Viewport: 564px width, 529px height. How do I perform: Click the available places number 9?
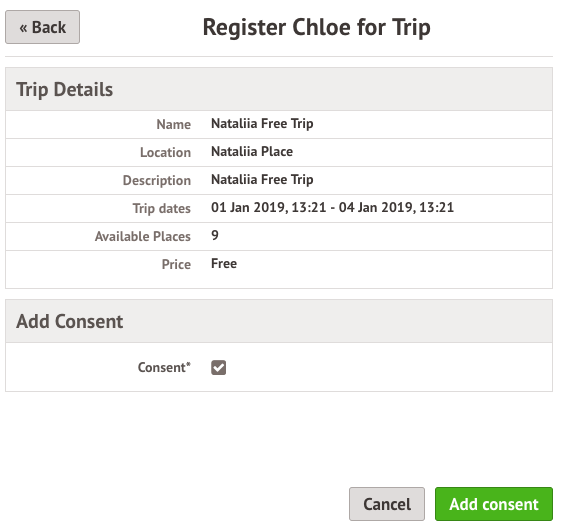(x=215, y=235)
